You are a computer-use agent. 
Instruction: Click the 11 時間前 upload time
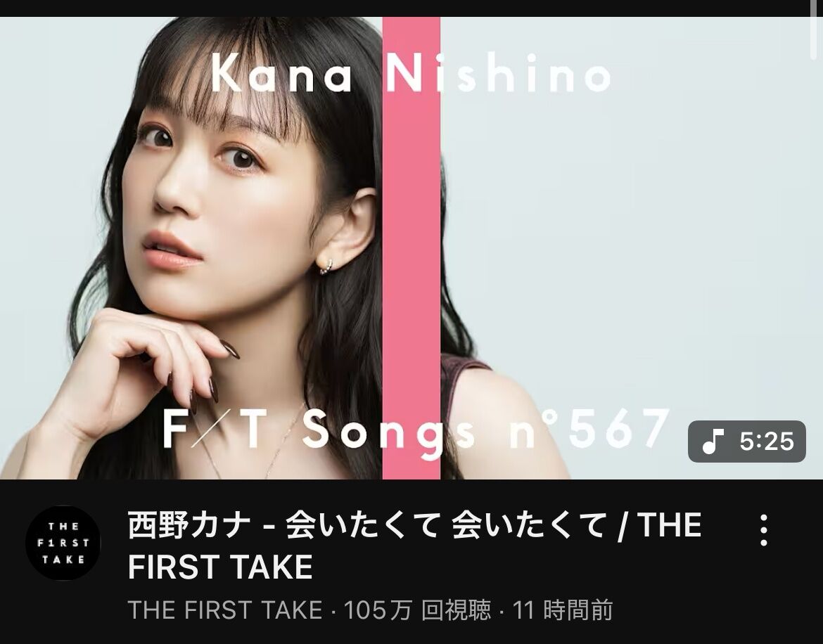[x=563, y=610]
